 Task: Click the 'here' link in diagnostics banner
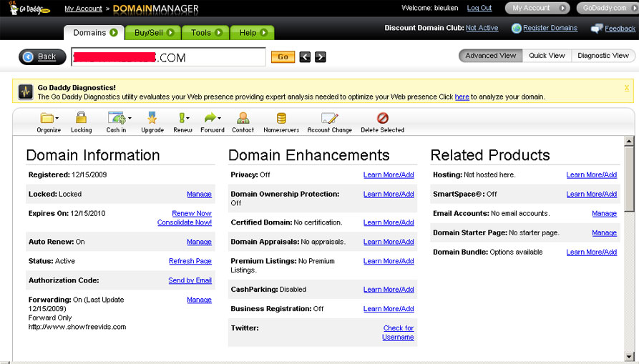pyautogui.click(x=462, y=97)
